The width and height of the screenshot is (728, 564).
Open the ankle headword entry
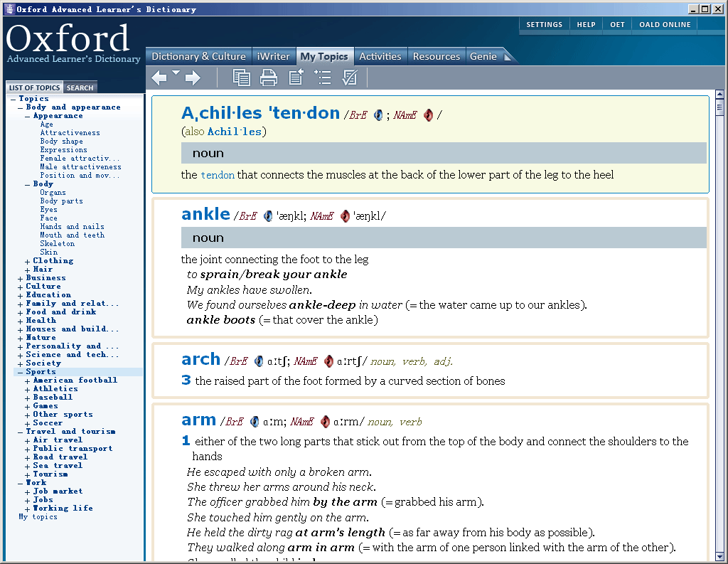(x=205, y=213)
